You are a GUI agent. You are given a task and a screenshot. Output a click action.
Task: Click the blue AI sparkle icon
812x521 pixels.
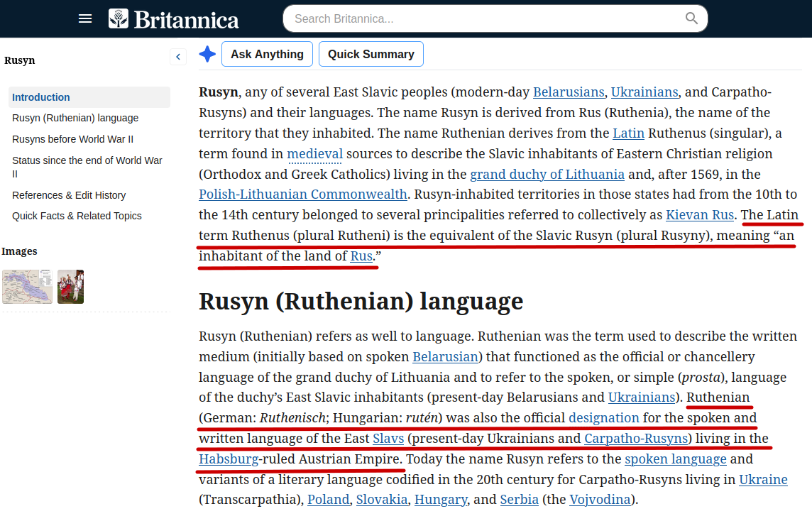pos(207,54)
